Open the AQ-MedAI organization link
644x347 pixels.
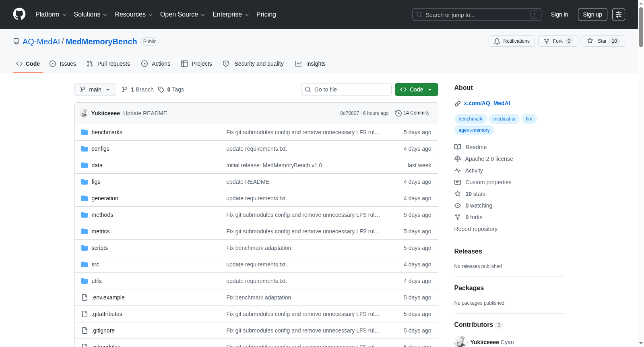tap(41, 42)
